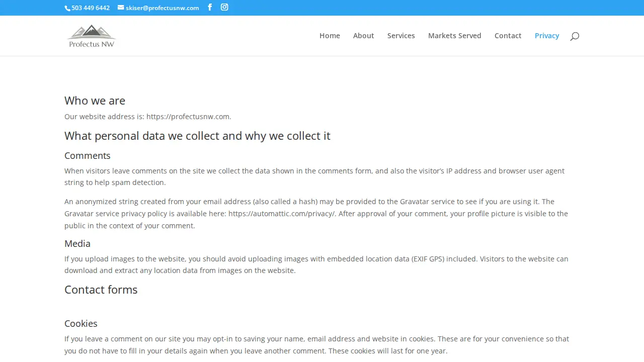Click the phone number 503 449 6442
644x362 pixels.
point(91,8)
